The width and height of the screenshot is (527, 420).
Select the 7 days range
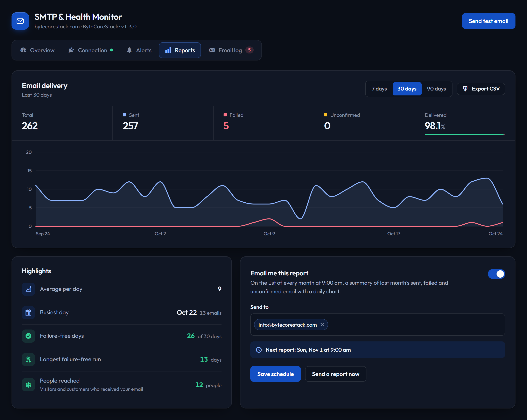coord(379,89)
